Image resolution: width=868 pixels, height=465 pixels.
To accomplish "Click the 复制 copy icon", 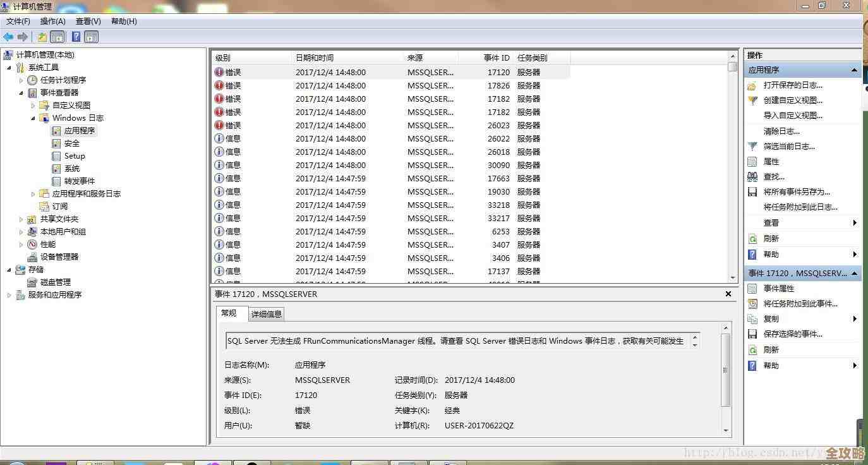I will (x=752, y=318).
